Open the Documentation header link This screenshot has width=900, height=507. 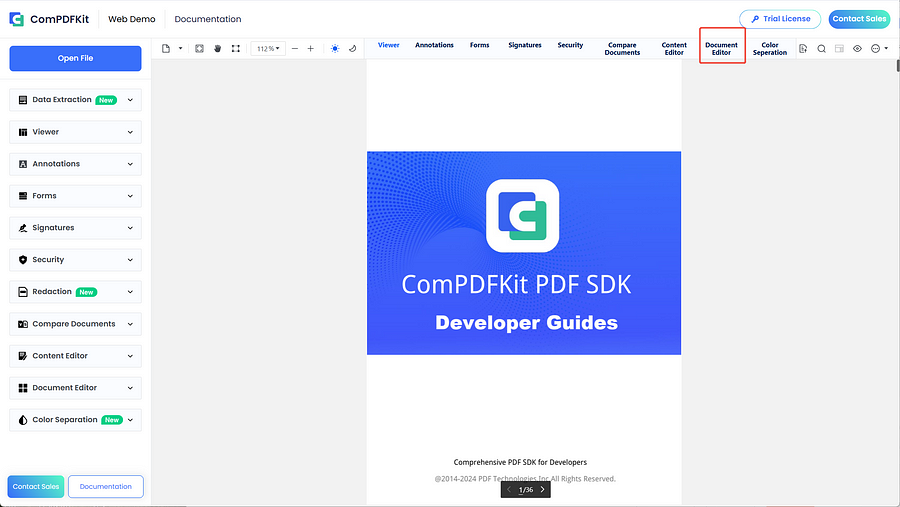(x=208, y=19)
